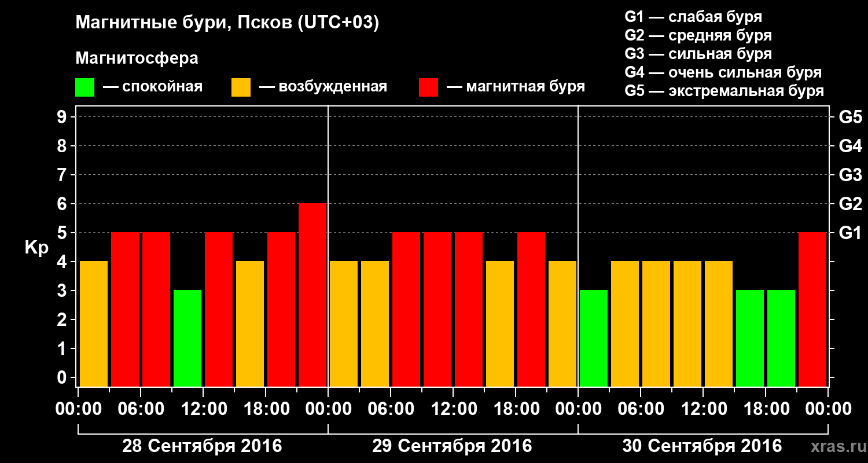Viewport: 868px width, 463px height.
Task: Click the right-axis 'G4' label beside the plot
Action: 851,146
